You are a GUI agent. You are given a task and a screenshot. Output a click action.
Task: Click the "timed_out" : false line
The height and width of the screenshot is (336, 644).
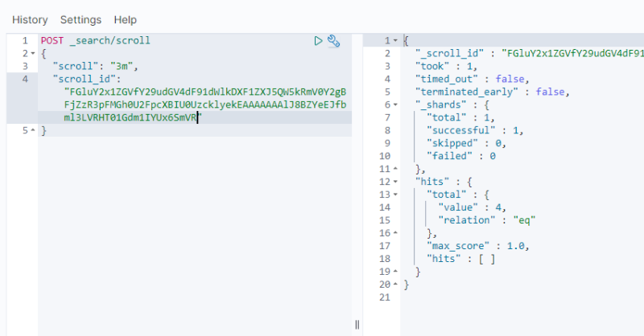click(x=473, y=79)
